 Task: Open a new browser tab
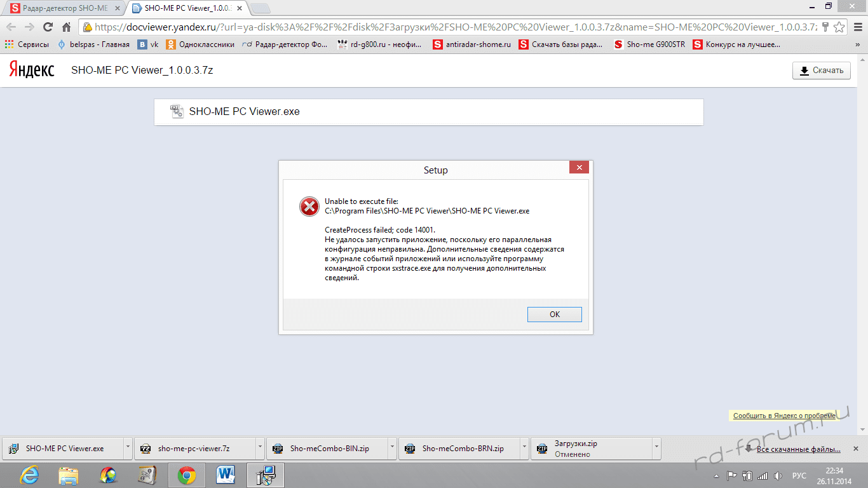(x=261, y=8)
